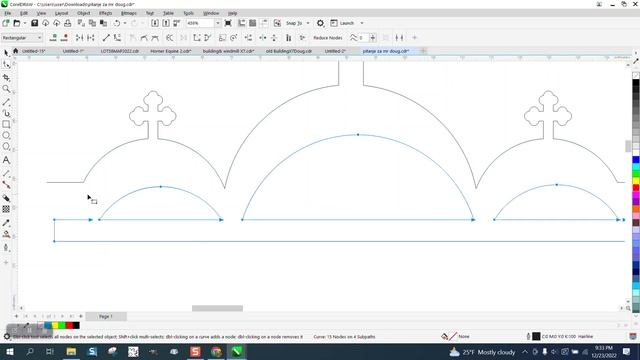Open Windows Start menu

click(9, 351)
